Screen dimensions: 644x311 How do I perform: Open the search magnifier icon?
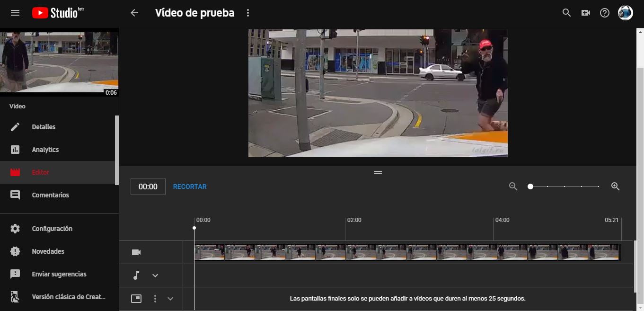566,13
